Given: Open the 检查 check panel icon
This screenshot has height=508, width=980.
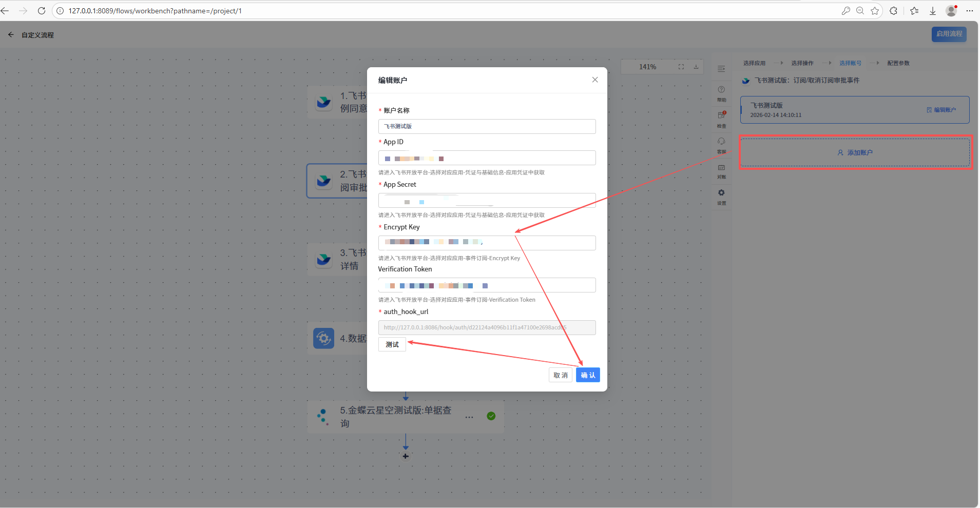Looking at the screenshot, I should pos(721,119).
